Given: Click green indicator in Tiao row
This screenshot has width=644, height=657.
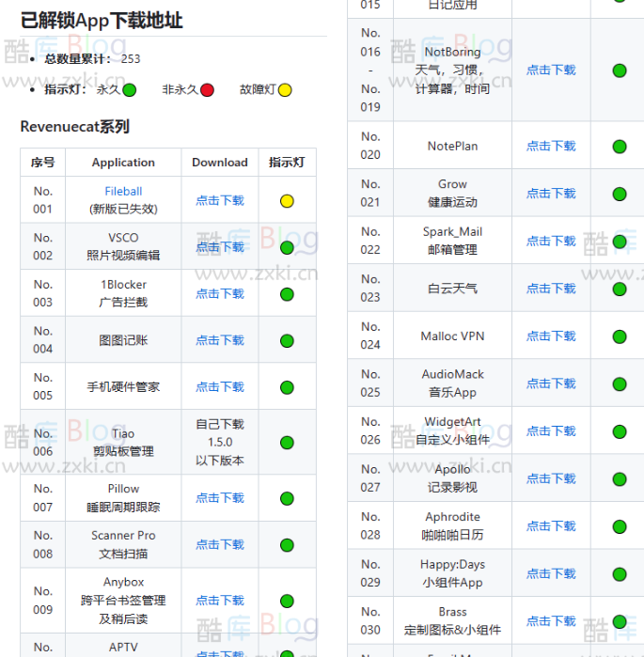Looking at the screenshot, I should 287,443.
